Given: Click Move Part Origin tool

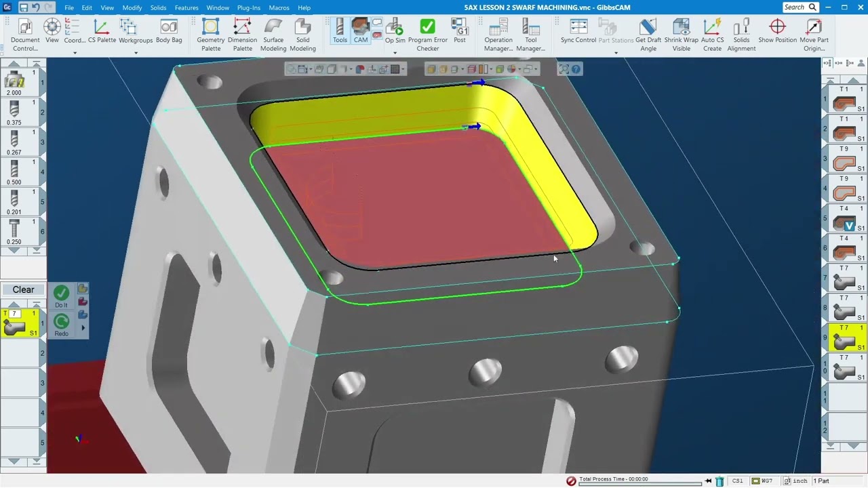Looking at the screenshot, I should click(x=814, y=35).
